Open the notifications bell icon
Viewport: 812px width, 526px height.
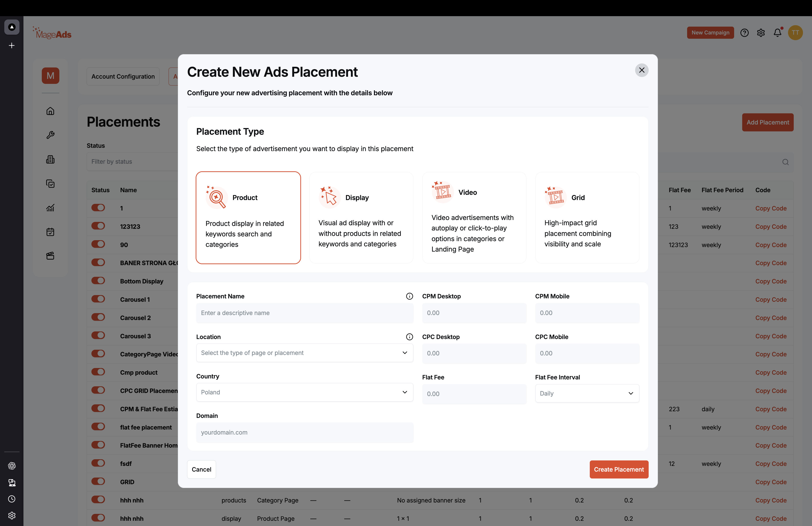pos(777,33)
